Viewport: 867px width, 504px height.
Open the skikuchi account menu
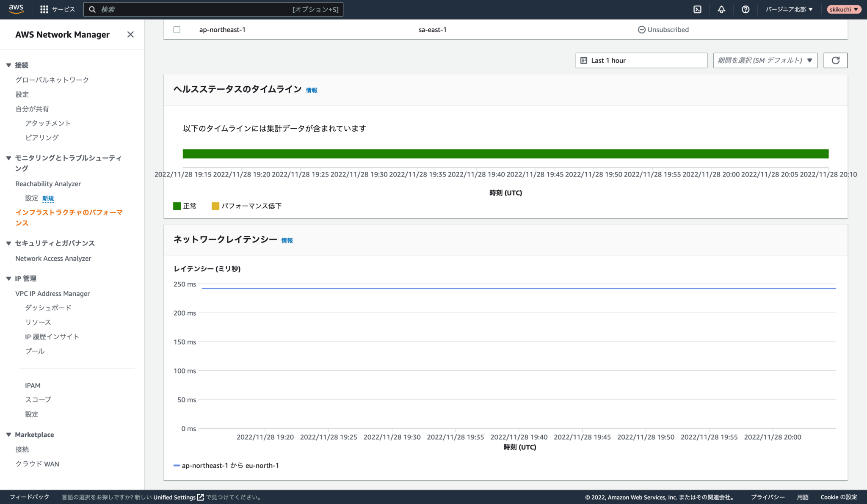click(x=844, y=9)
